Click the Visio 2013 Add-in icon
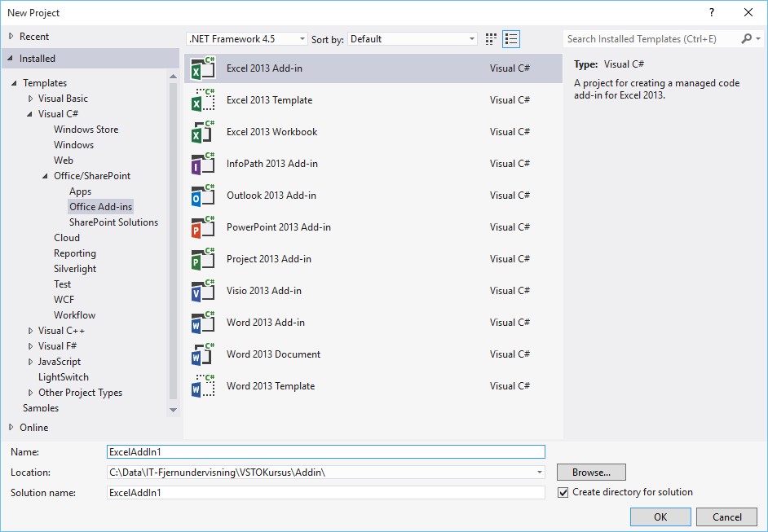 202,291
